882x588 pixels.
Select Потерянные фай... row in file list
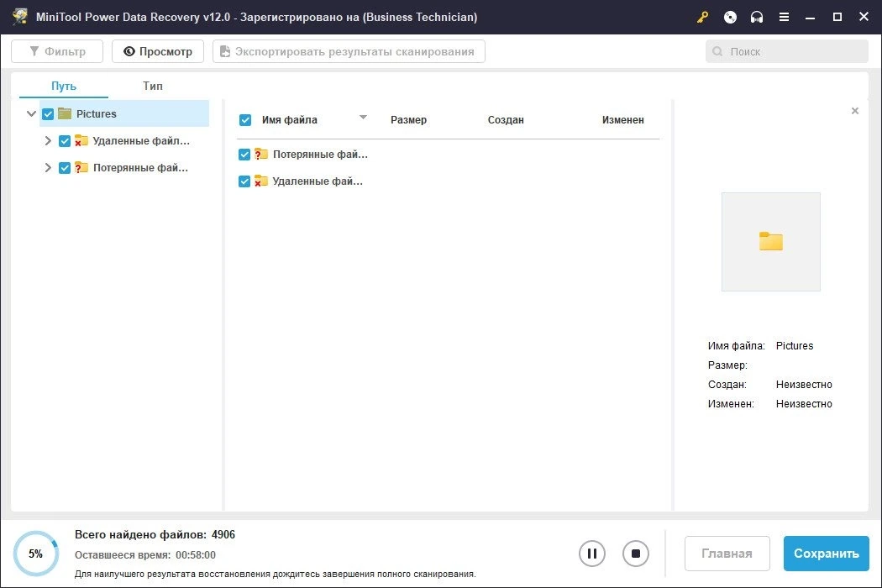449,155
